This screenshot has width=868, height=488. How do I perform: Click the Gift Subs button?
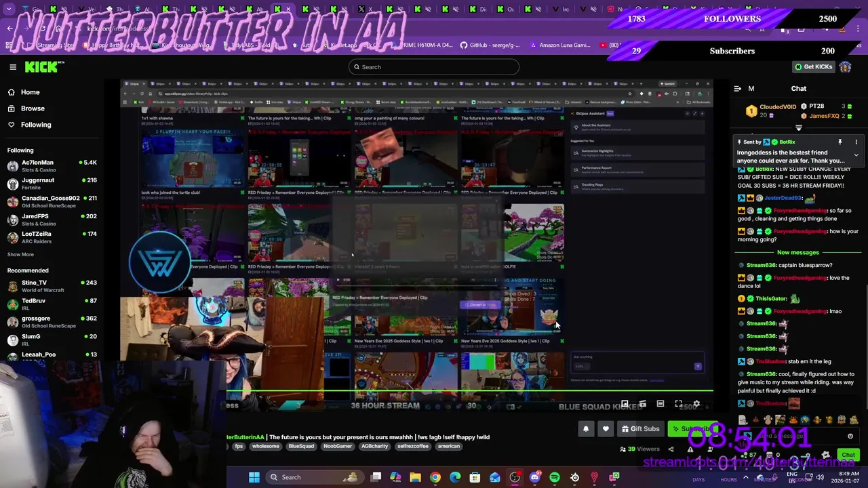coord(640,429)
